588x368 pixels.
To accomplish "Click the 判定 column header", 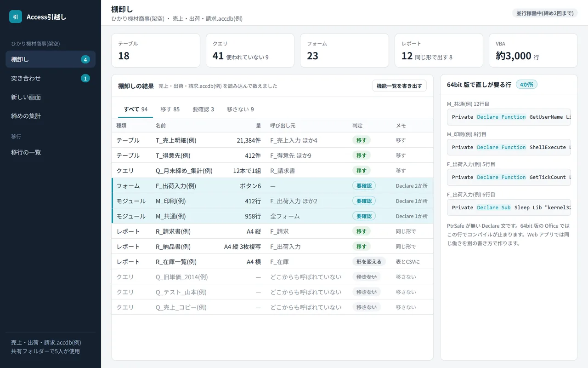I will pos(357,126).
